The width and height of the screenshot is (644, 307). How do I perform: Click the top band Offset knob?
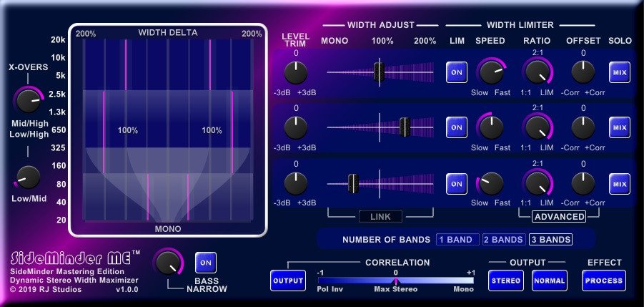click(x=583, y=72)
